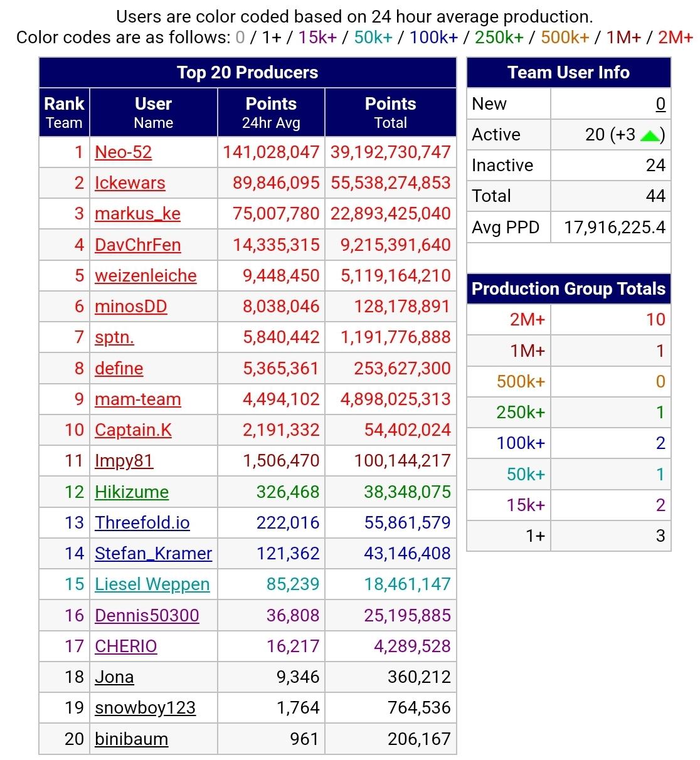The height and width of the screenshot is (760, 700).
Task: Click the markus_ke username link
Action: coord(137,214)
